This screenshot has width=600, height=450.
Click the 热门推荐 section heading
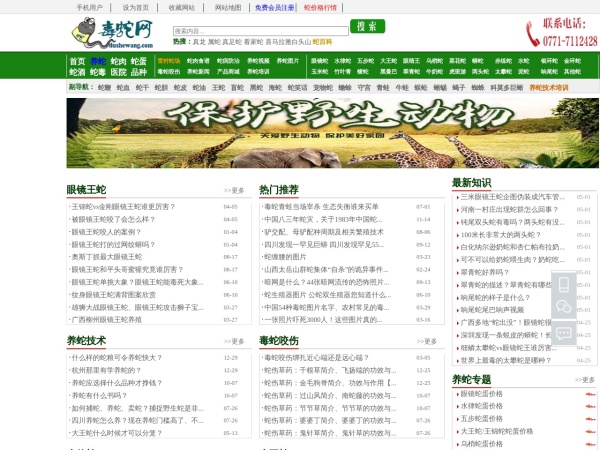[x=279, y=190]
